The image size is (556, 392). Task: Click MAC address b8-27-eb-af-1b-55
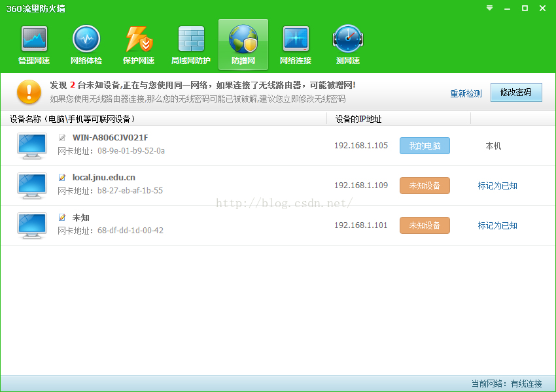(x=130, y=191)
